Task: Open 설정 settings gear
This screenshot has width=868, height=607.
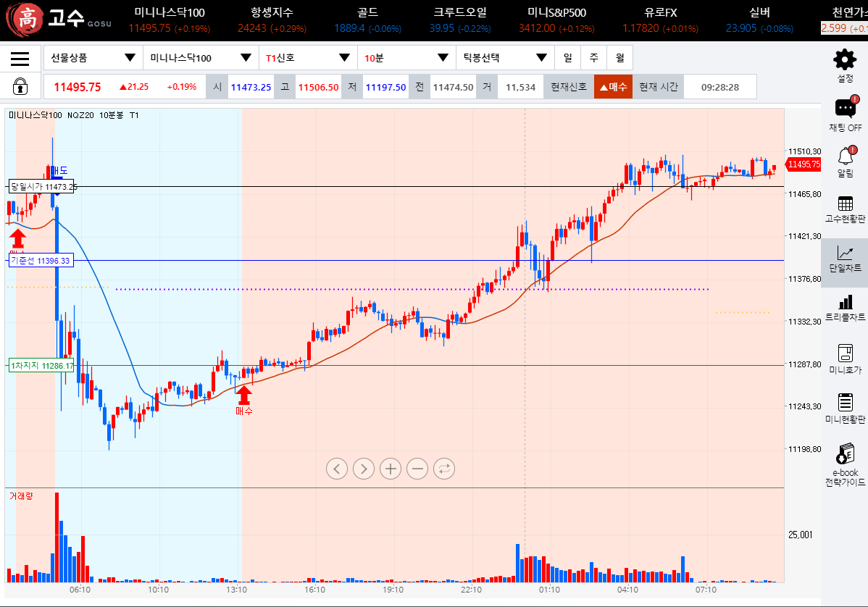Action: [x=845, y=65]
